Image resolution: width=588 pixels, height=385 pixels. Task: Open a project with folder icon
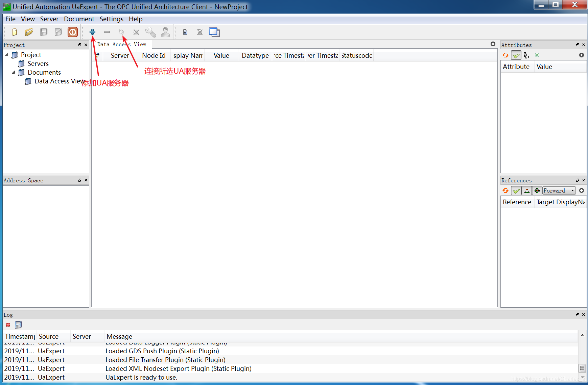[29, 32]
